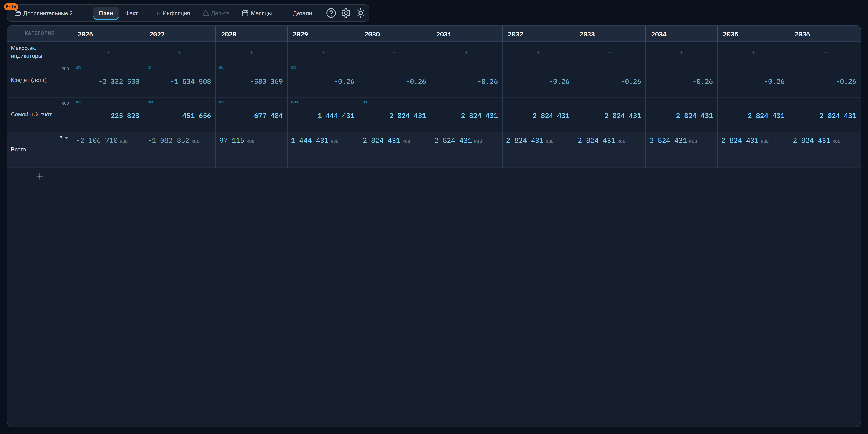Click link icon in Семейный счёт 2029 cell
This screenshot has width=868, height=434.
294,102
